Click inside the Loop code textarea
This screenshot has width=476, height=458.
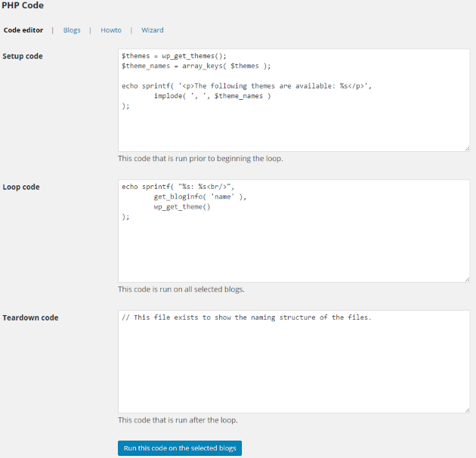294,231
